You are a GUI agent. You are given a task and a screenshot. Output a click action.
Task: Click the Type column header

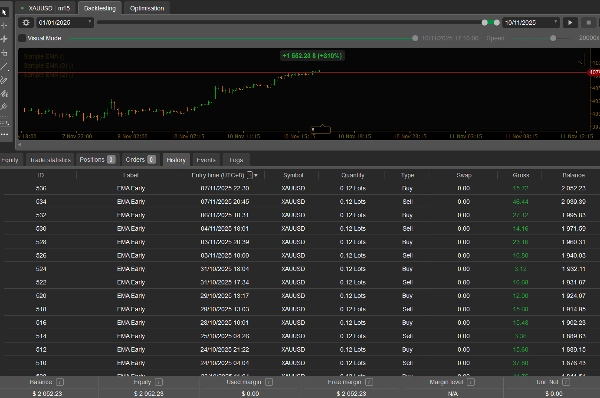tap(408, 175)
